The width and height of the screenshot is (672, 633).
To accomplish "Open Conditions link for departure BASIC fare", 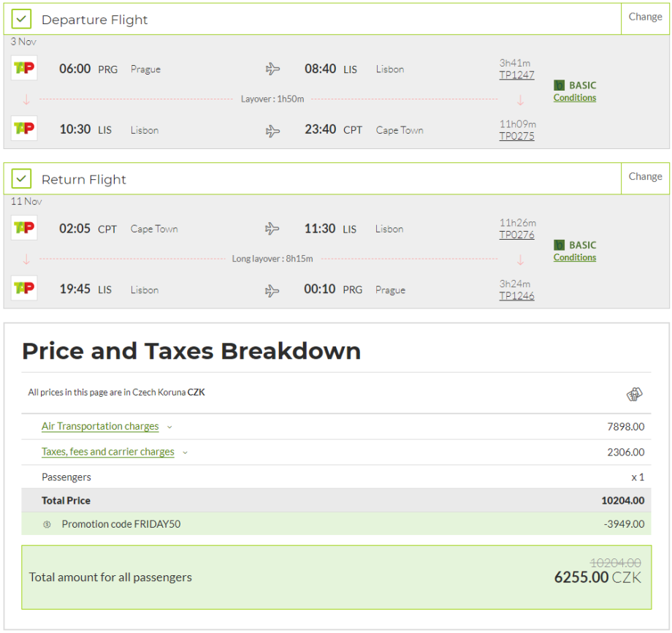I will pos(574,98).
